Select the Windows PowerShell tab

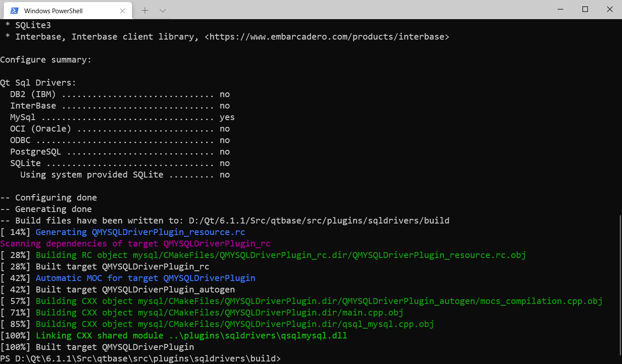pyautogui.click(x=68, y=11)
